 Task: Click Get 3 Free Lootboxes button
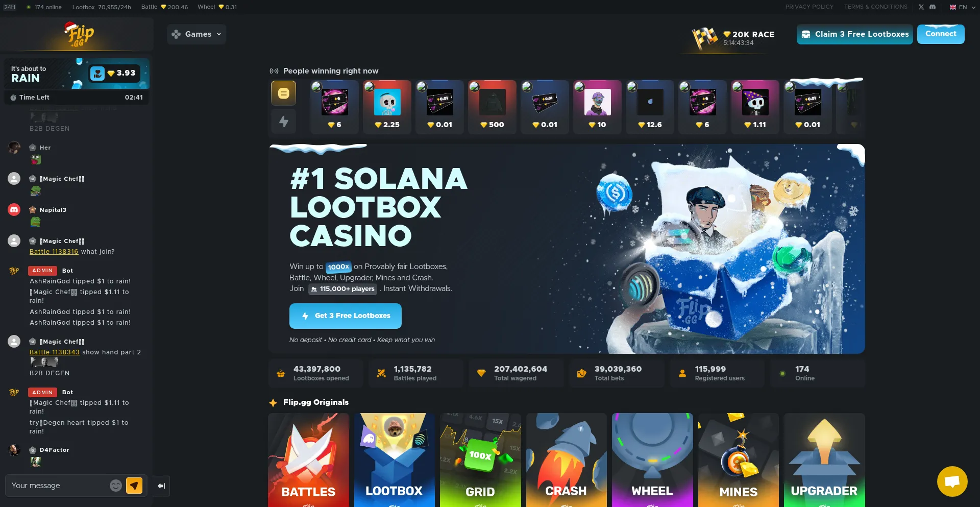coord(346,316)
